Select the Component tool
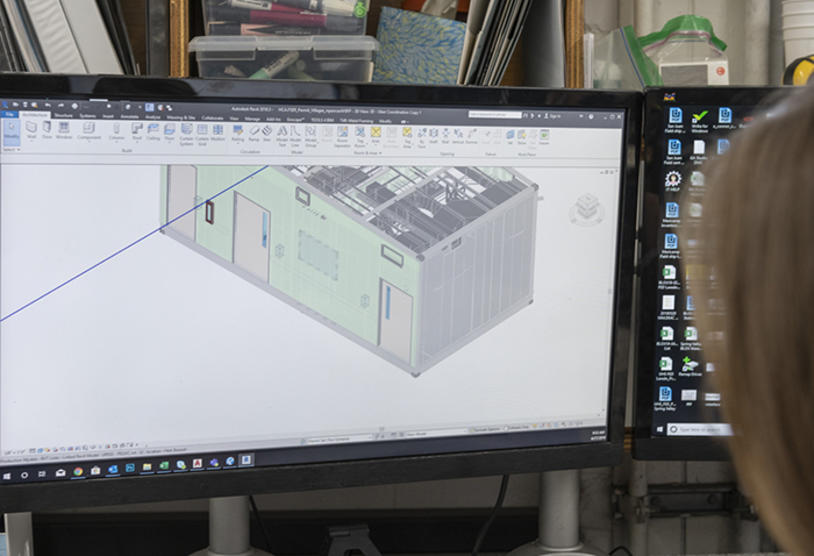 pyautogui.click(x=89, y=131)
